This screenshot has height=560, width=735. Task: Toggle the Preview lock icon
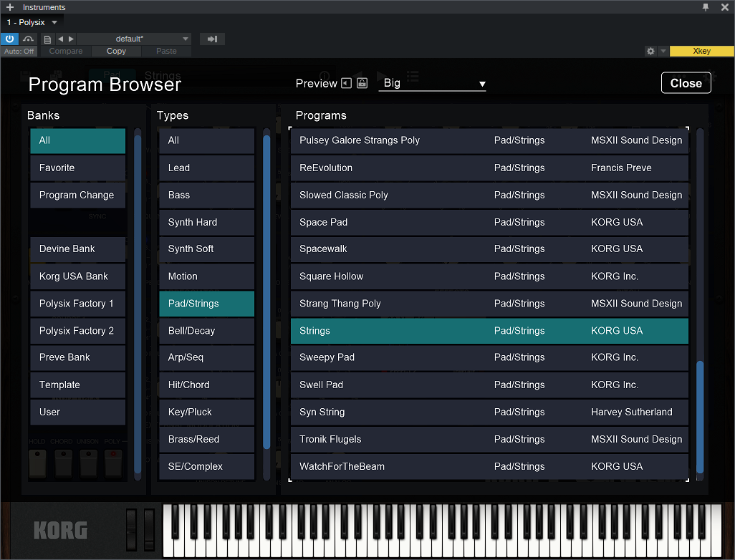[362, 83]
